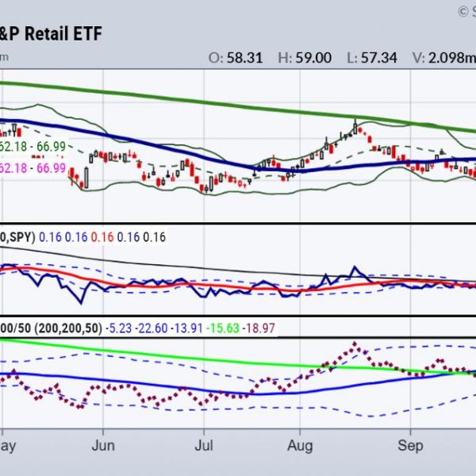Click the pink 62.18 - 66.99 legend label
This screenshot has height=476, width=476.
click(x=35, y=167)
